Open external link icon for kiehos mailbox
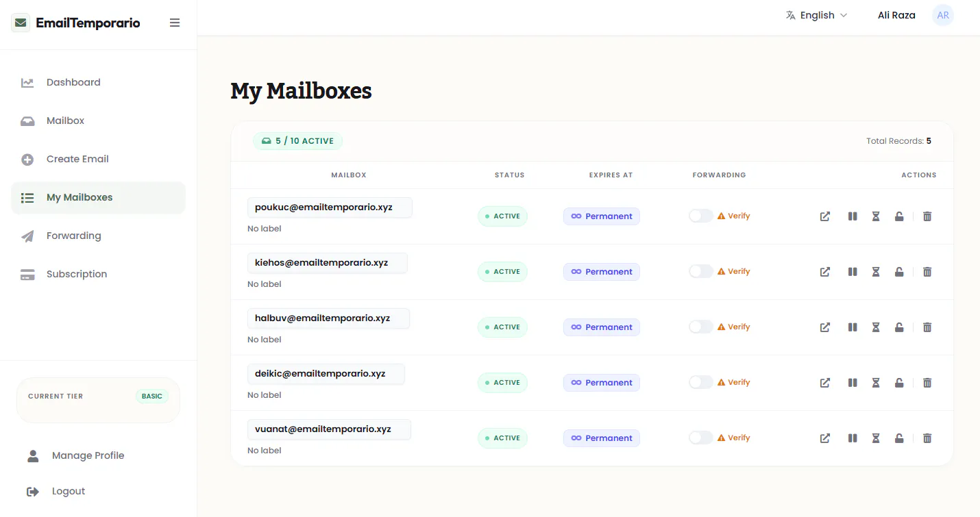The height and width of the screenshot is (517, 980). [x=825, y=272]
